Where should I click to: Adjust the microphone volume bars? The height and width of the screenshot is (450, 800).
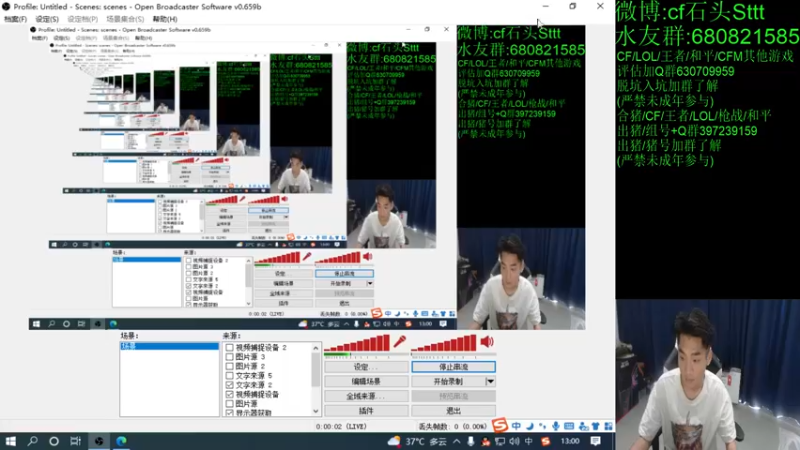pos(357,343)
